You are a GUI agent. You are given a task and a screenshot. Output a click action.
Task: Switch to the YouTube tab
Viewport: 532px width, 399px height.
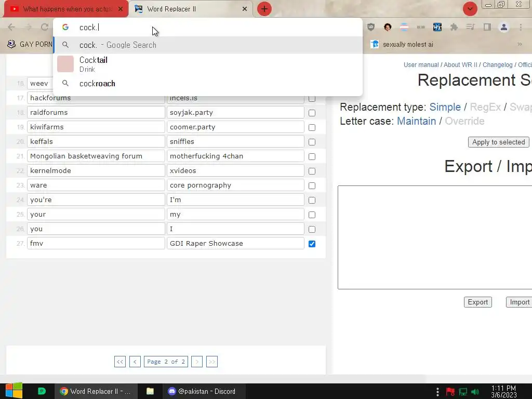pyautogui.click(x=66, y=9)
